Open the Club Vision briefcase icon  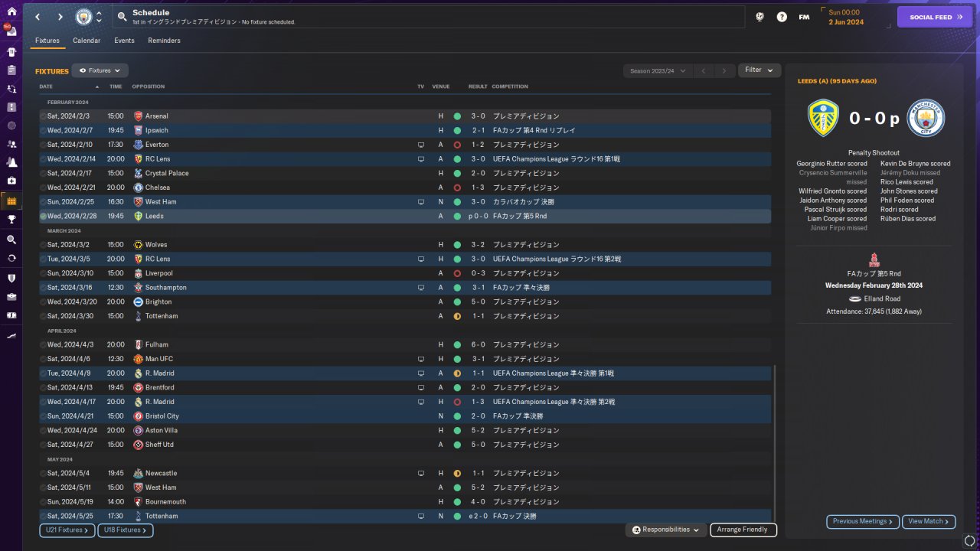click(11, 297)
